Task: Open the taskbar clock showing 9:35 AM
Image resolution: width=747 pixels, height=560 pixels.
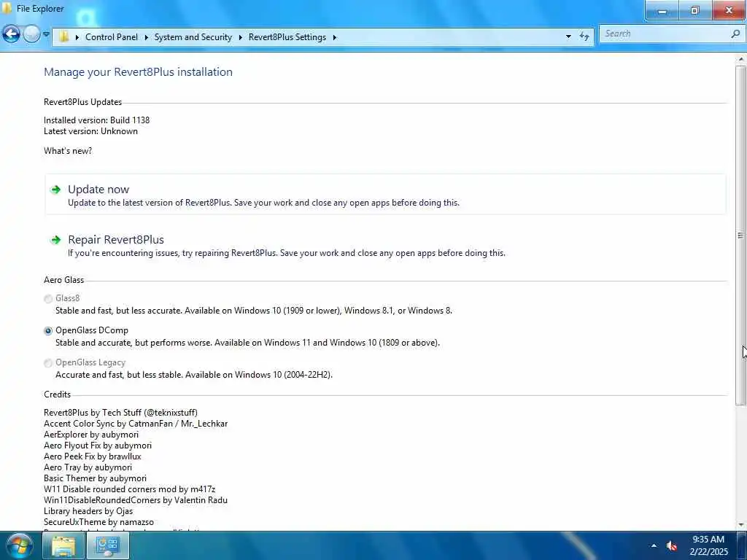Action: click(709, 545)
